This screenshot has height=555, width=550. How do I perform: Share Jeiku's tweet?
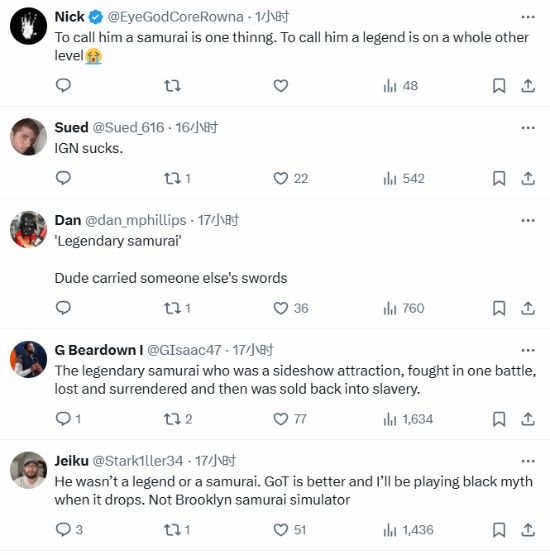(x=528, y=530)
